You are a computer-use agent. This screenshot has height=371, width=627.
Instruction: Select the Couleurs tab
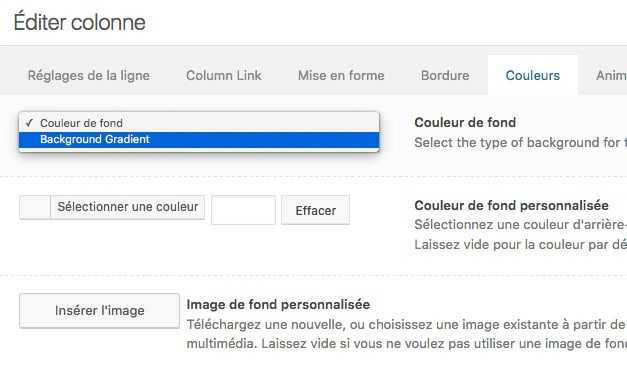[x=533, y=75]
